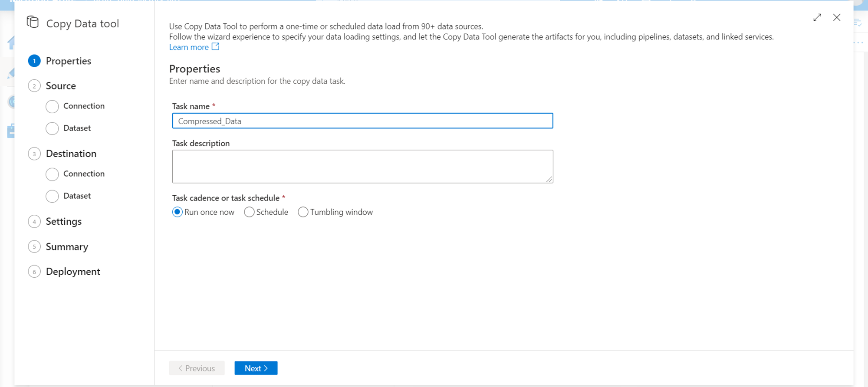Image resolution: width=868 pixels, height=387 pixels.
Task: Click the Next button
Action: (256, 368)
